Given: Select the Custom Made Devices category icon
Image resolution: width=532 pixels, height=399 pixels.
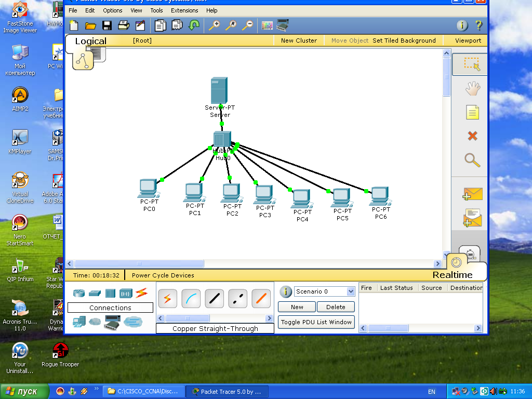Looking at the screenshot, I should pyautogui.click(x=112, y=322).
